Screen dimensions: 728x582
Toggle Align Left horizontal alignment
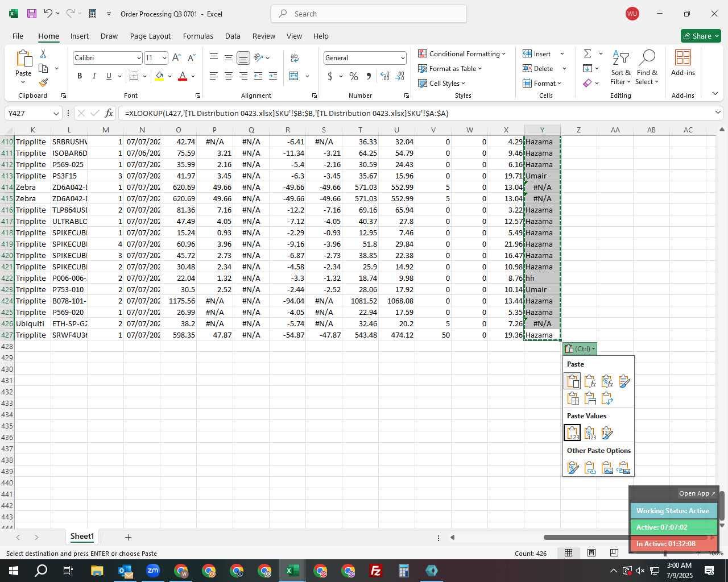[x=213, y=76]
